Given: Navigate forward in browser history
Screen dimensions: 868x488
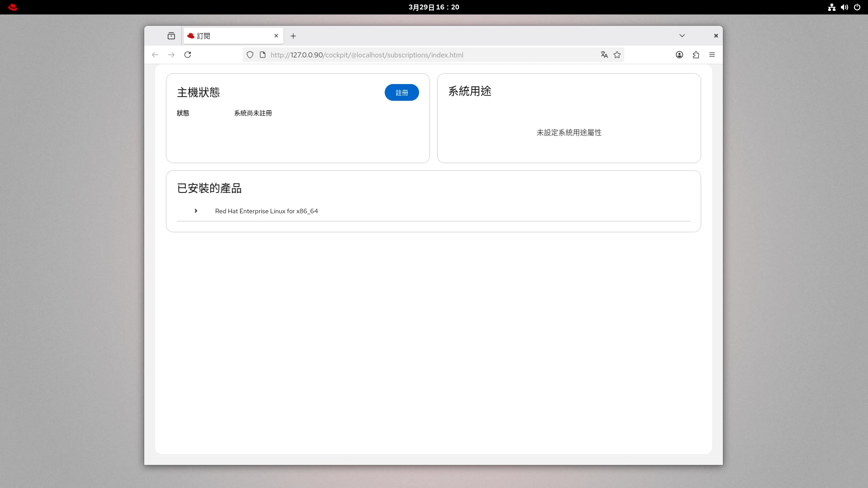Looking at the screenshot, I should tap(171, 55).
